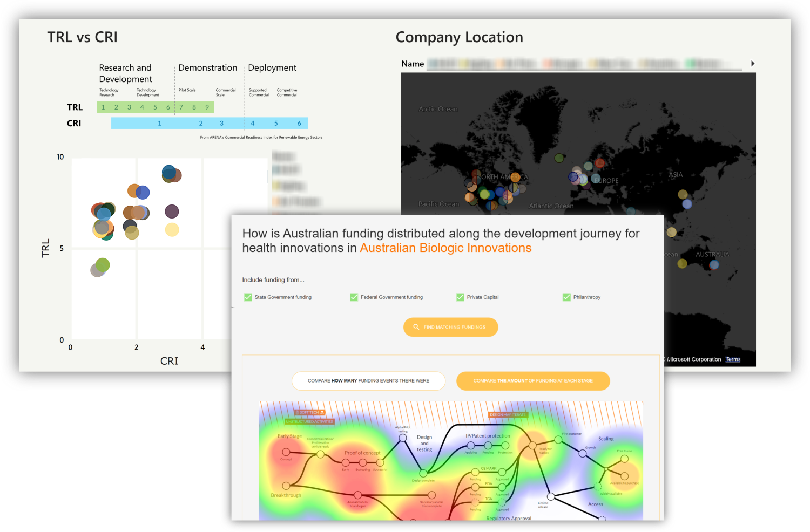Click the DESIGN MAY ITERATE label
This screenshot has width=810, height=532.
(507, 415)
